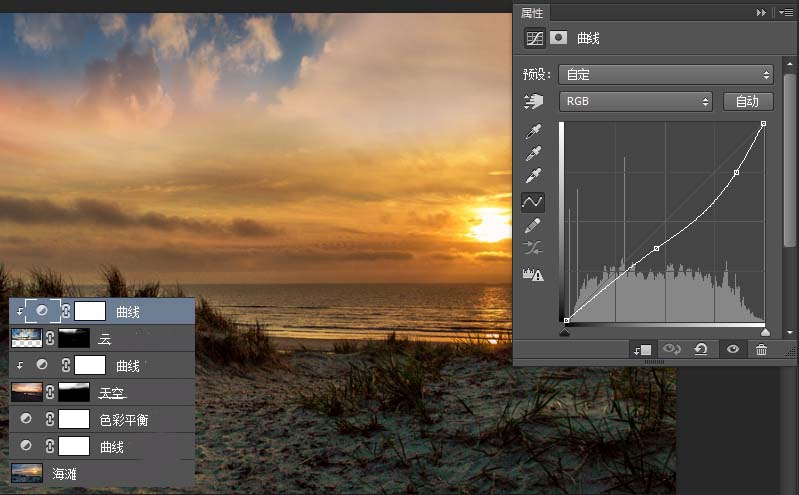Screen dimensions: 799x495
Task: Select the 海滩 layer thumbnail
Action: [26, 473]
